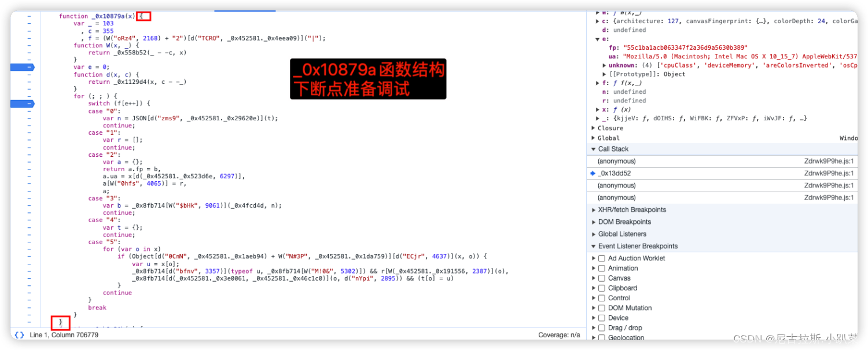Viewport: 868px width, 350px height.
Task: Check the Geolocation breakpoint checkbox
Action: (x=602, y=337)
